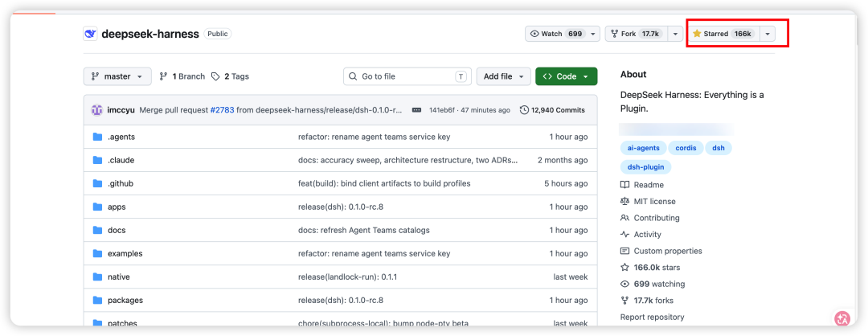868x336 pixels.
Task: Click the docs folder icon
Action: click(98, 230)
